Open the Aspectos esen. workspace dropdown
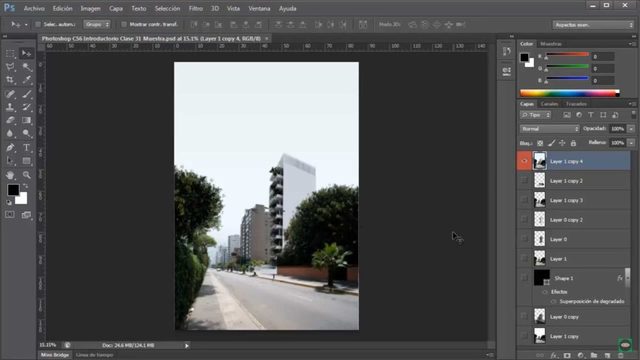This screenshot has width=640, height=360. click(x=593, y=25)
